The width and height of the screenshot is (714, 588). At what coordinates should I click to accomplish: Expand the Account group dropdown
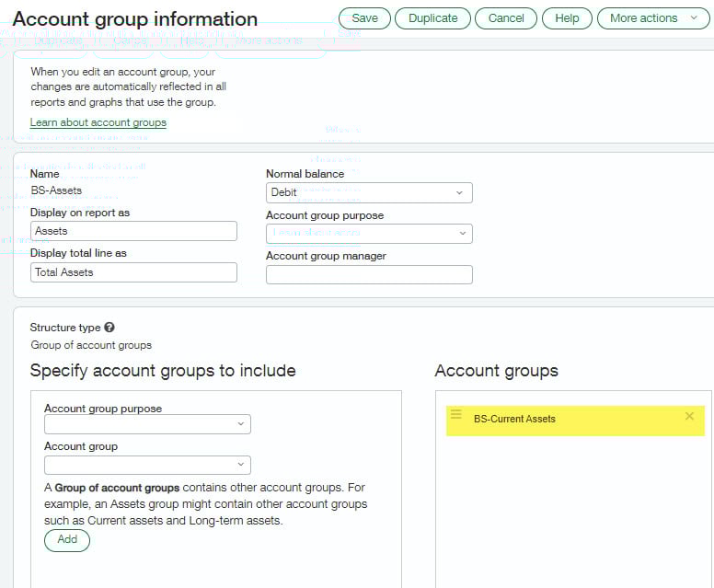pos(147,465)
